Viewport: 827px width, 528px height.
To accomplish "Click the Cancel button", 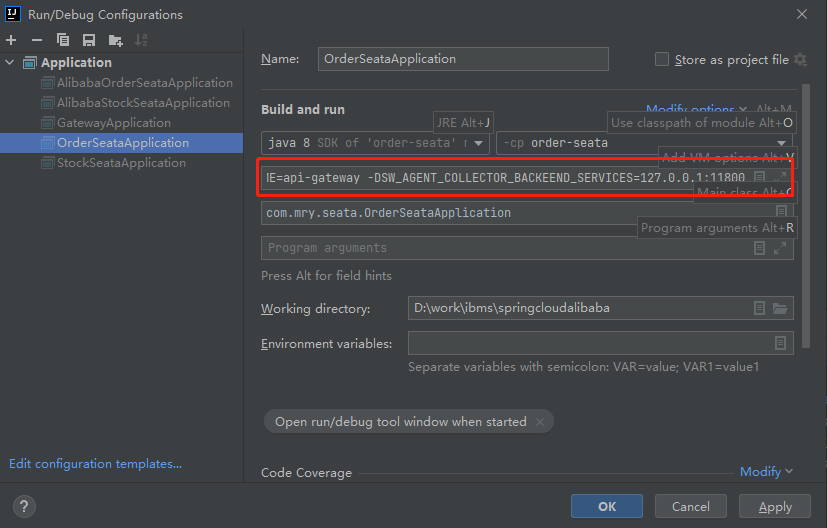I will click(x=690, y=506).
